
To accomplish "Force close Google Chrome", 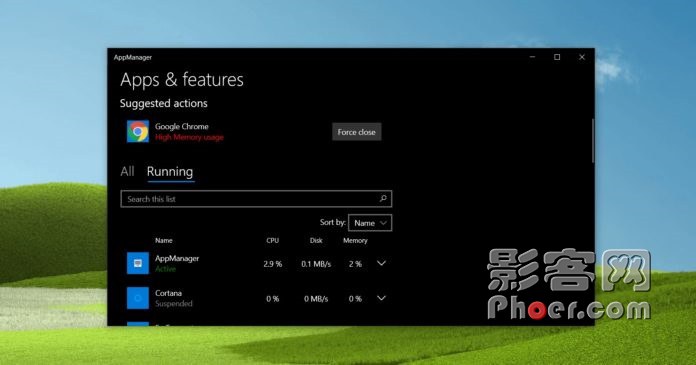I will (356, 132).
